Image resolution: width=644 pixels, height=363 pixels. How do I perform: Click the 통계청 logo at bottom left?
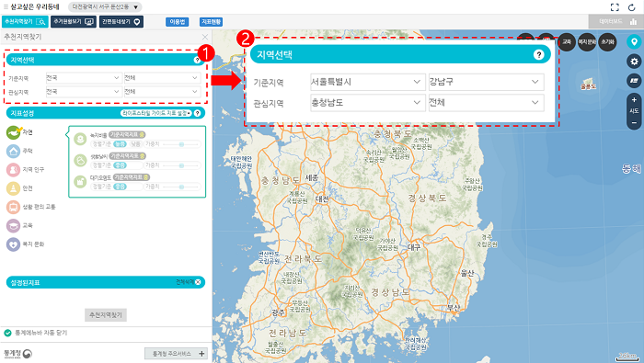coord(18,353)
